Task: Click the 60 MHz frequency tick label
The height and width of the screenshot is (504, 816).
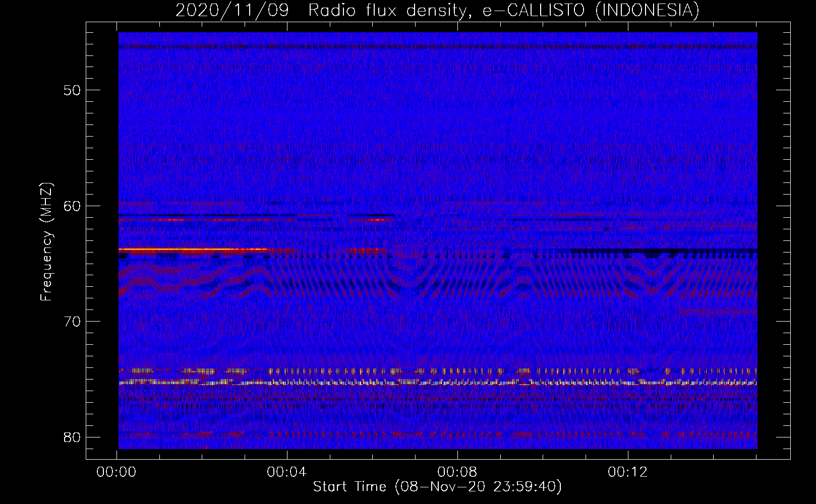Action: pos(72,206)
